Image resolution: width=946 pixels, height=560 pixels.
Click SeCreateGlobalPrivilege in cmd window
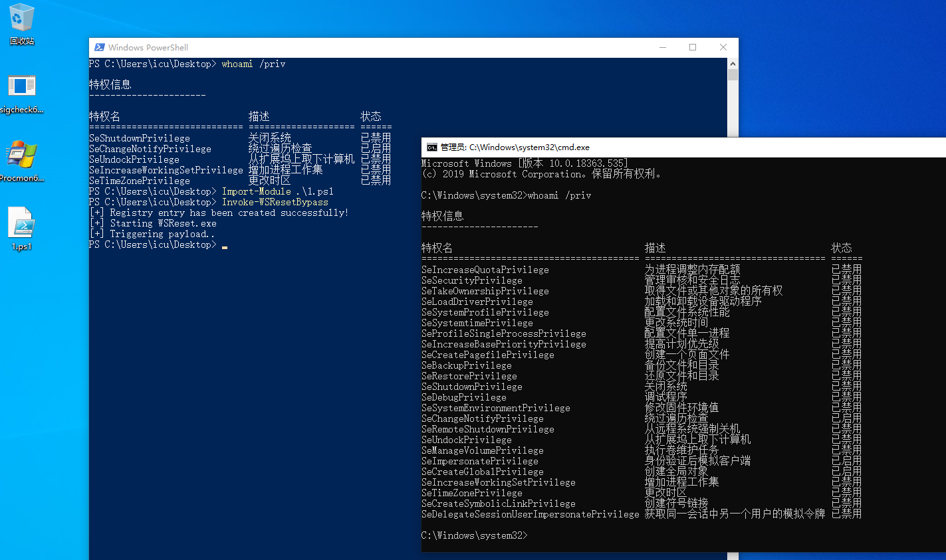click(483, 472)
